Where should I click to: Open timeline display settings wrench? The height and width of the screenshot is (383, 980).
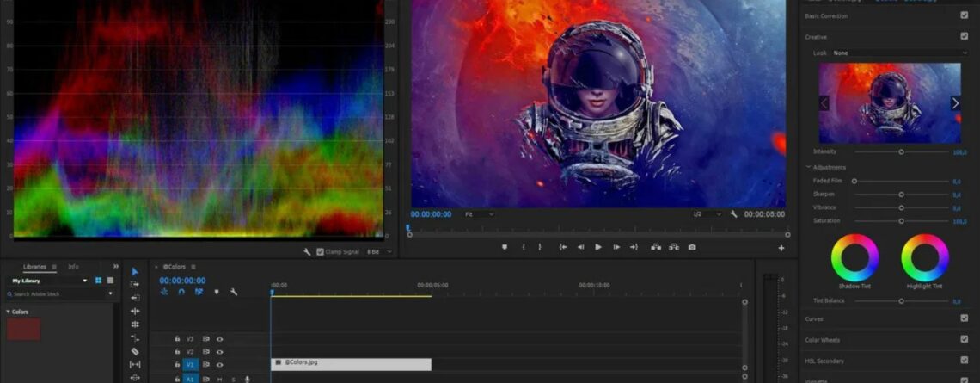233,292
